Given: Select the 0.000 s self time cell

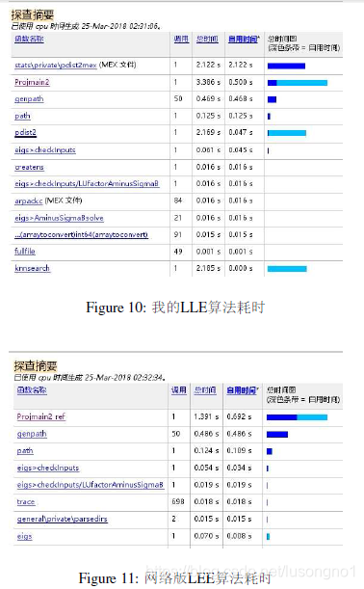Looking at the screenshot, I should pyautogui.click(x=241, y=268).
